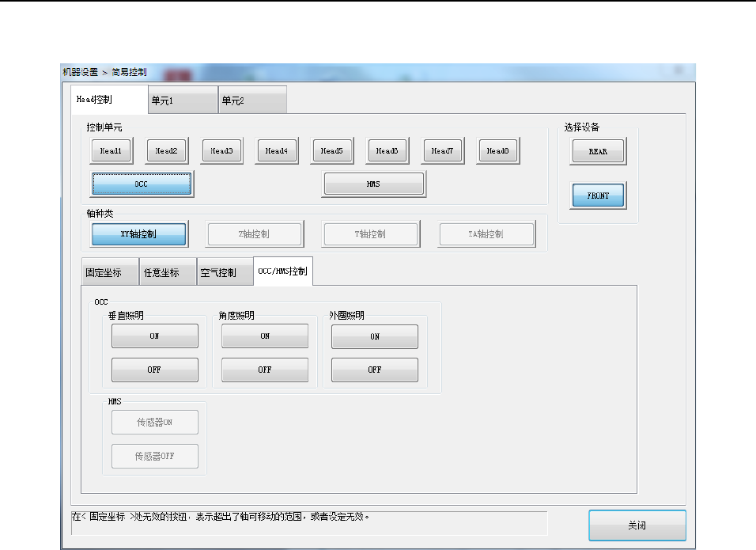Click the 传感器ON button under HMS

(155, 422)
